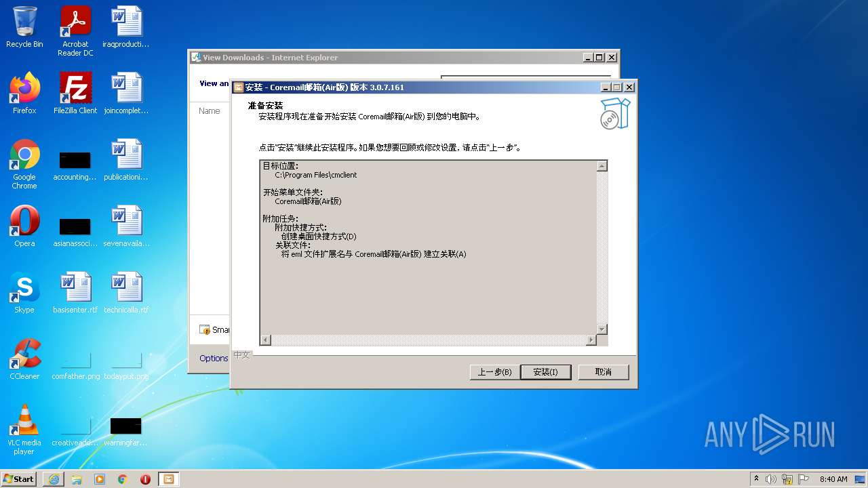Click the Name column header in downloads
The width and height of the screenshot is (868, 488).
[209, 110]
